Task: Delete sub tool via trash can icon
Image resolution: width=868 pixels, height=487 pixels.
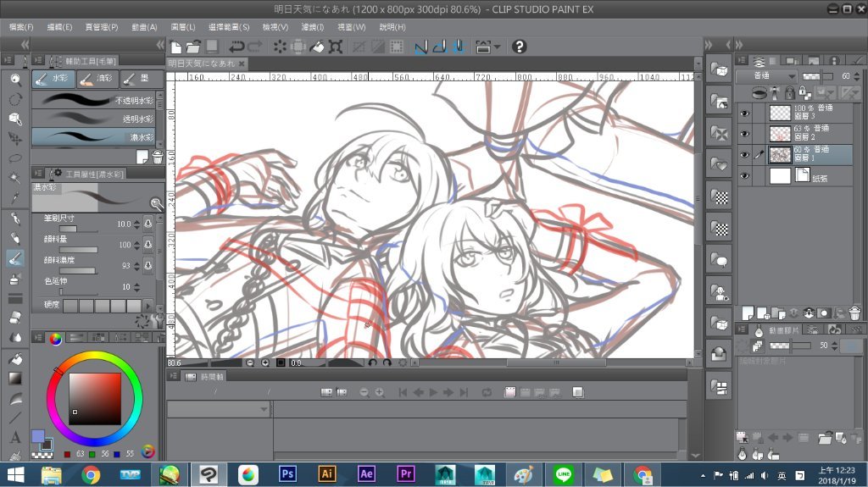Action: coord(158,158)
